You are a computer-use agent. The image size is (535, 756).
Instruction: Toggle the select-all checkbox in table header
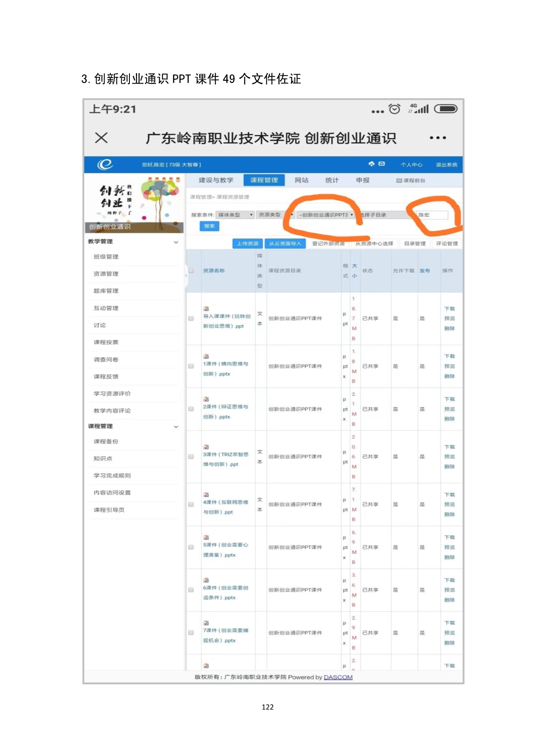(x=191, y=271)
